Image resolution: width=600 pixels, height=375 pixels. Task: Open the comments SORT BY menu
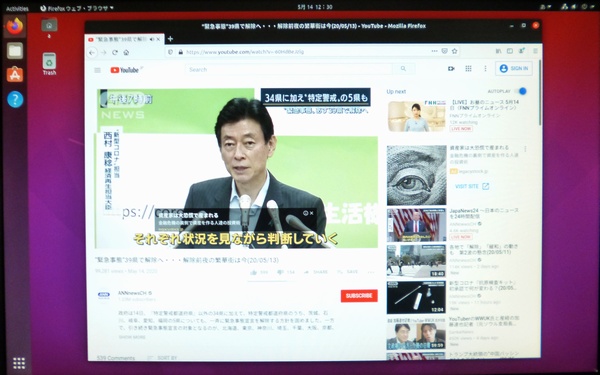click(x=163, y=358)
